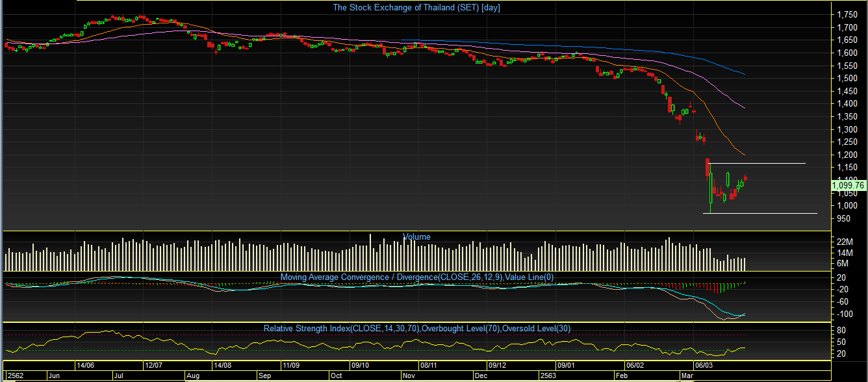Click -20 on the MACD scale
This screenshot has width=868, height=382.
(x=841, y=290)
